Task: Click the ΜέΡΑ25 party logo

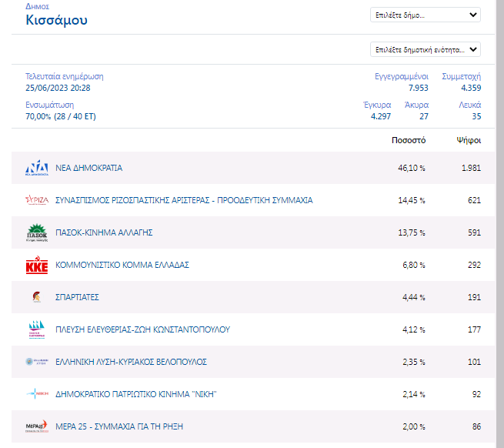Action: (37, 426)
